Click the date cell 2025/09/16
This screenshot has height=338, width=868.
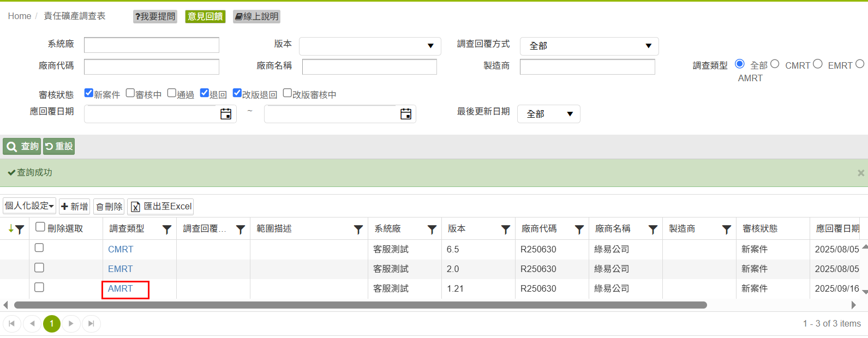837,288
